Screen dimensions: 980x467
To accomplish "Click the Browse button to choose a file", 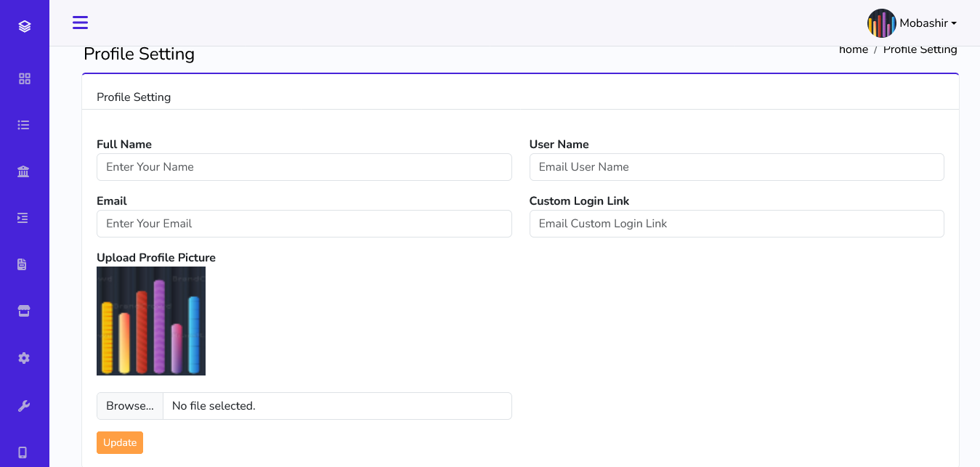I will click(129, 406).
